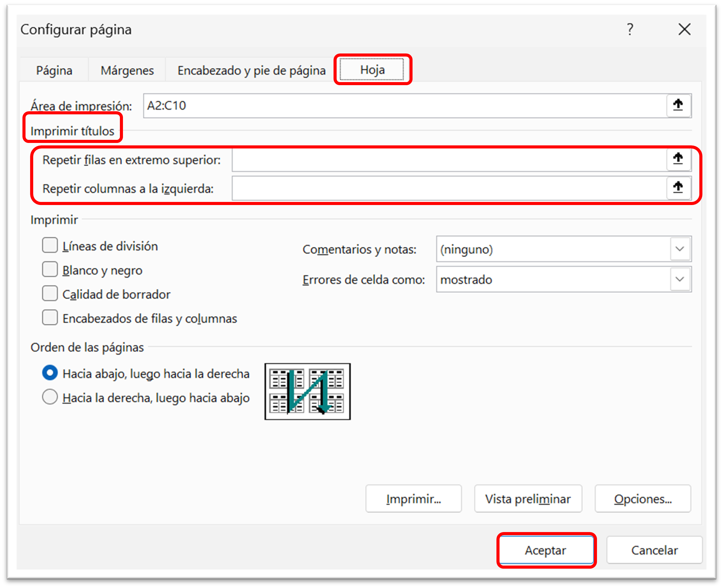Open Comentarios y notas dropdown
This screenshot has width=723, height=588.
pos(680,249)
